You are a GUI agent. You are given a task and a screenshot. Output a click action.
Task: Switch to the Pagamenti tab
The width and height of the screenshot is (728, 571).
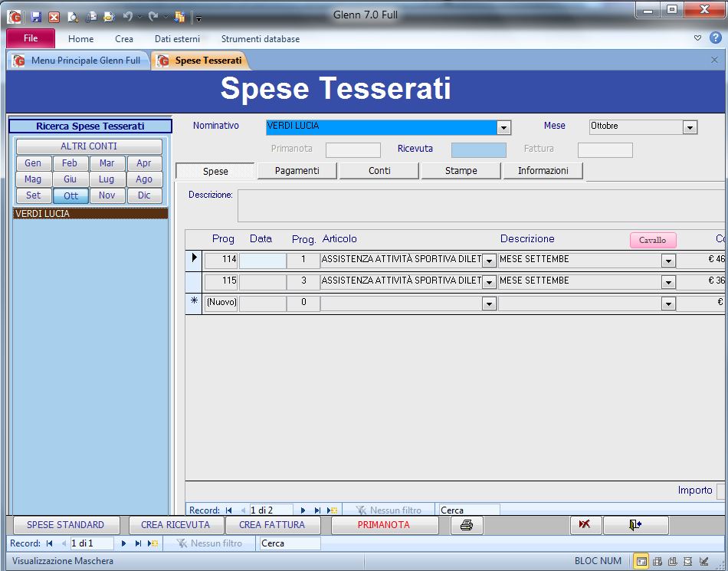click(x=297, y=171)
